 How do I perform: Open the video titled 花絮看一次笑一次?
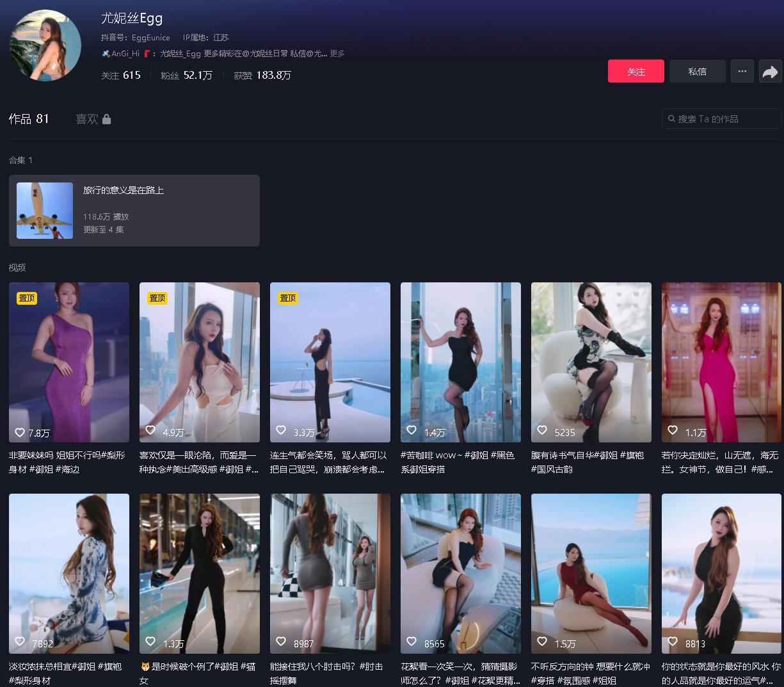click(460, 573)
